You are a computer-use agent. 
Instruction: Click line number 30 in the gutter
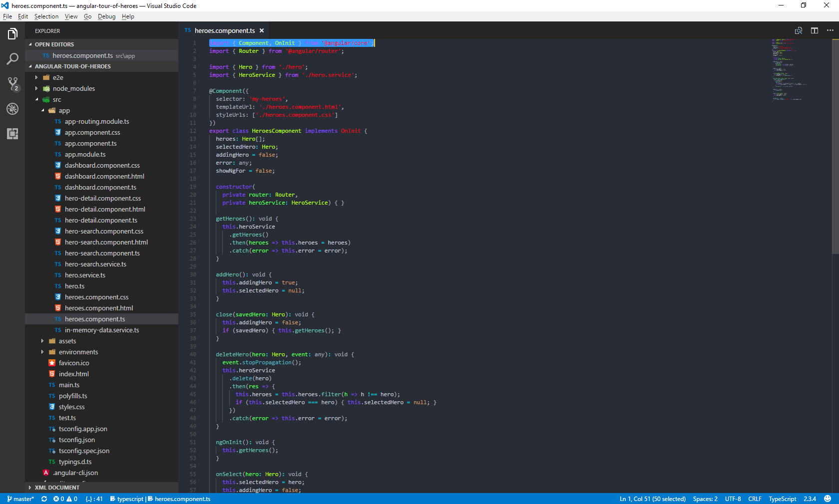193,274
